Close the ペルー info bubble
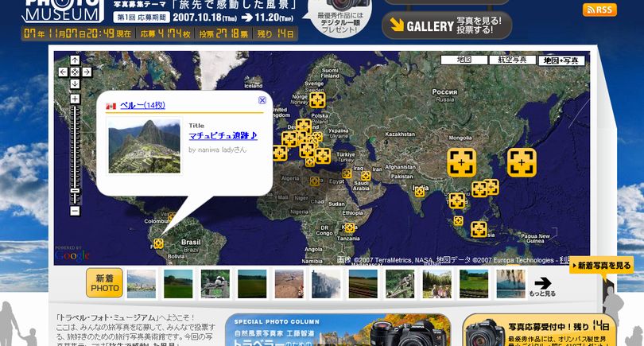Viewport: 644px width, 346px height. [x=262, y=100]
